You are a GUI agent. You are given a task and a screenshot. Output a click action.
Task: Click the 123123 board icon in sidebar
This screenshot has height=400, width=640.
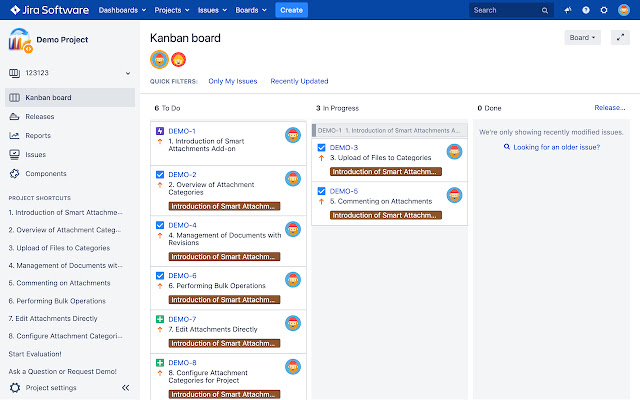(x=14, y=73)
